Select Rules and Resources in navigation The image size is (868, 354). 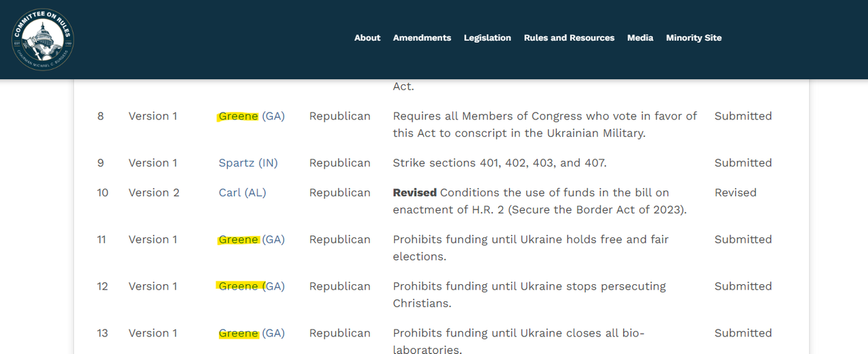(x=569, y=38)
